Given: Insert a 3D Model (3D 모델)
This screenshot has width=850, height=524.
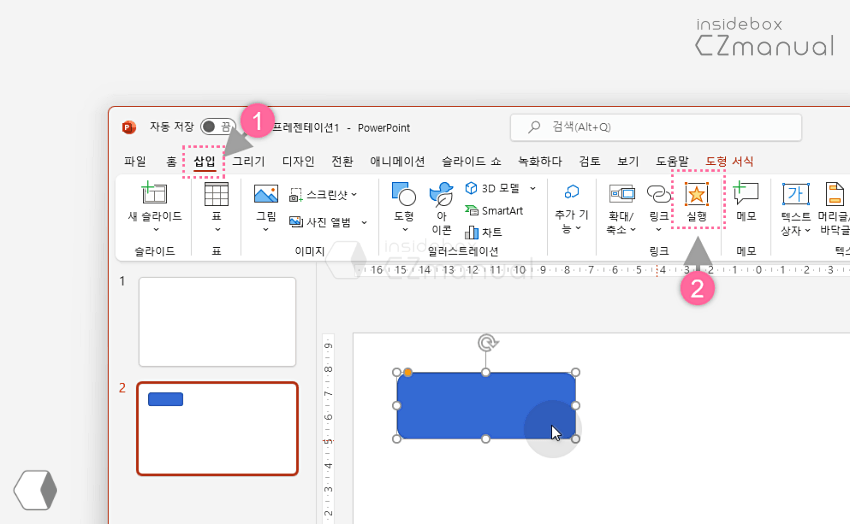Looking at the screenshot, I should click(x=492, y=188).
